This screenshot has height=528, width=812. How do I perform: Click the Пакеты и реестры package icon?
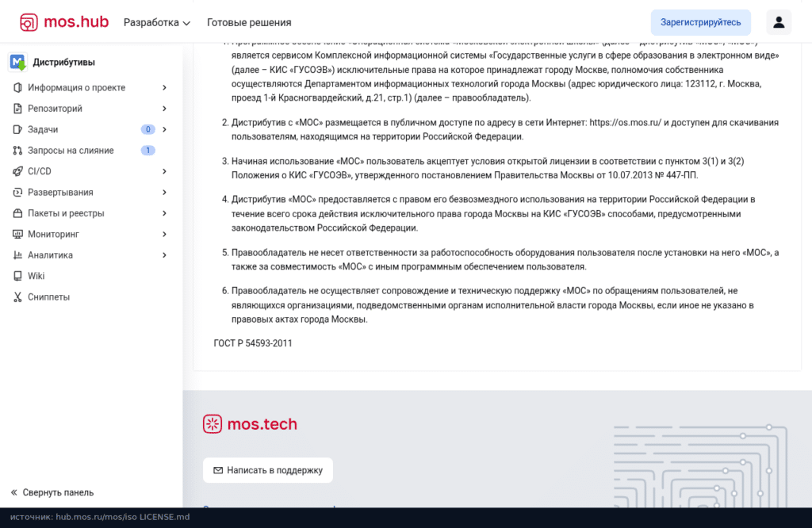17,213
